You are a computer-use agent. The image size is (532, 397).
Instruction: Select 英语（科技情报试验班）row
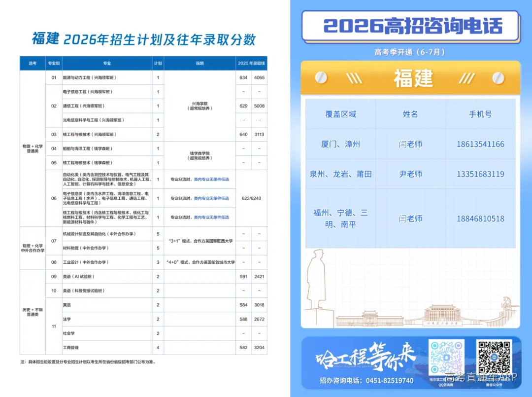click(x=157, y=290)
